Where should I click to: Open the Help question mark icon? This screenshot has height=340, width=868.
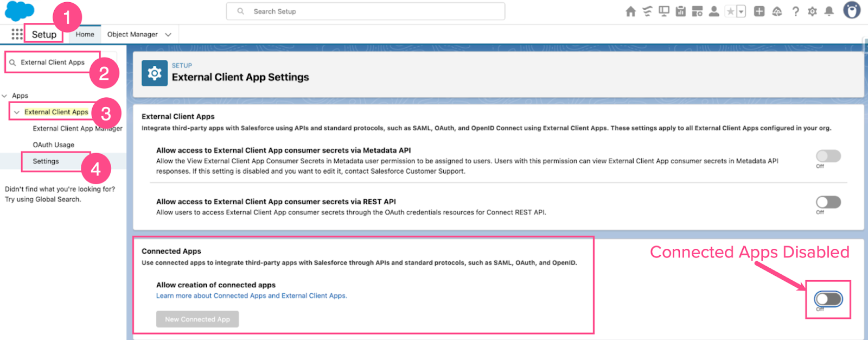pyautogui.click(x=795, y=11)
